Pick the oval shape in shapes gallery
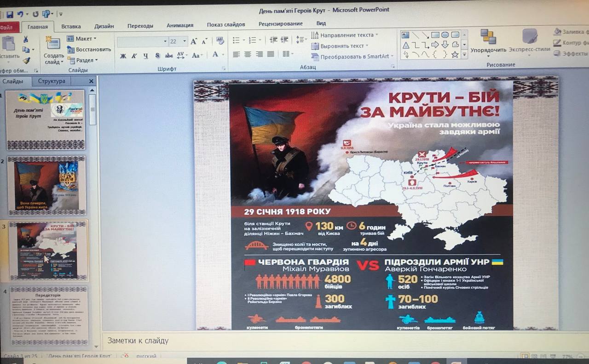The width and height of the screenshot is (589, 364). pos(445,35)
